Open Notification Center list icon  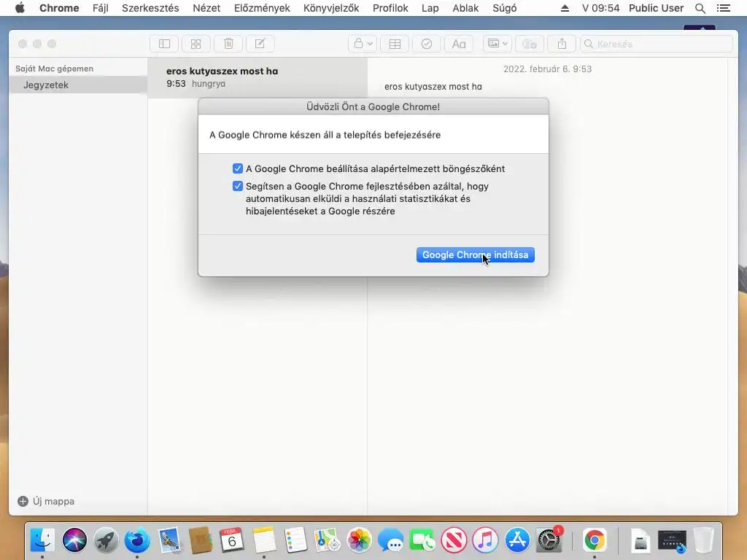tap(723, 8)
